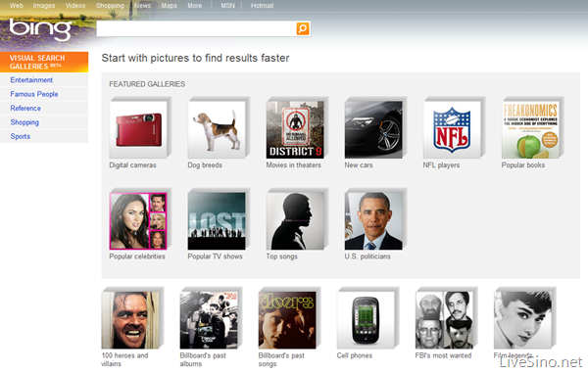This screenshot has width=588, height=373.
Task: Open the FBI's most wanted thumbnail
Action: tap(445, 319)
